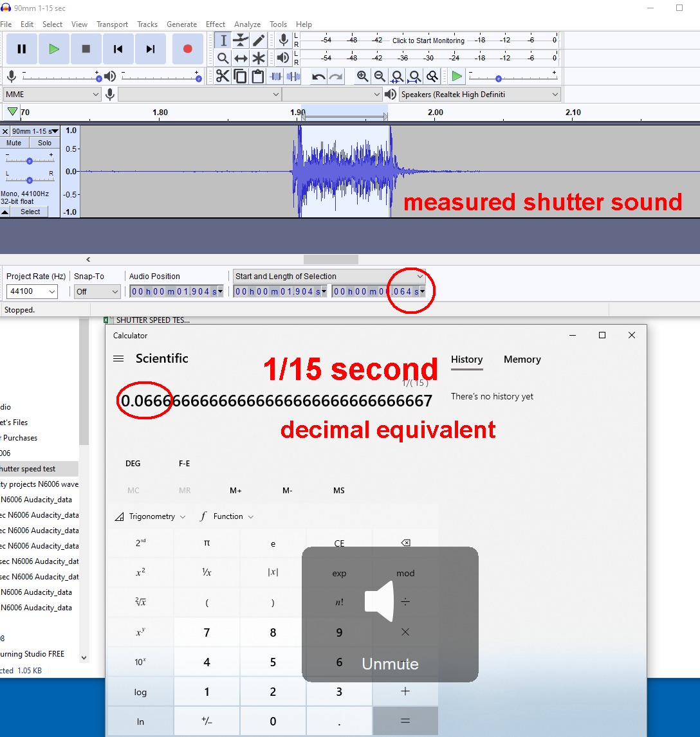700x737 pixels.
Task: Open the Audacity Transport menu
Action: coord(113,24)
